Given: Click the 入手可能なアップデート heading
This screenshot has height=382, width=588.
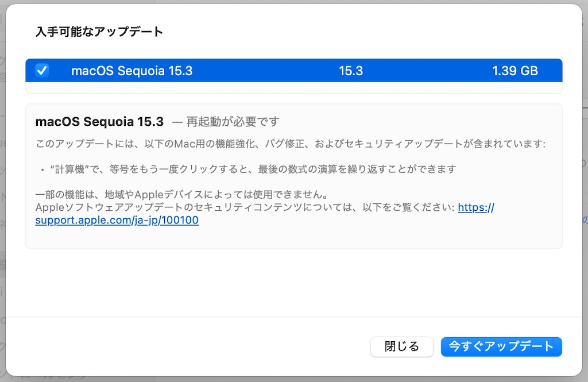Looking at the screenshot, I should pyautogui.click(x=99, y=32).
